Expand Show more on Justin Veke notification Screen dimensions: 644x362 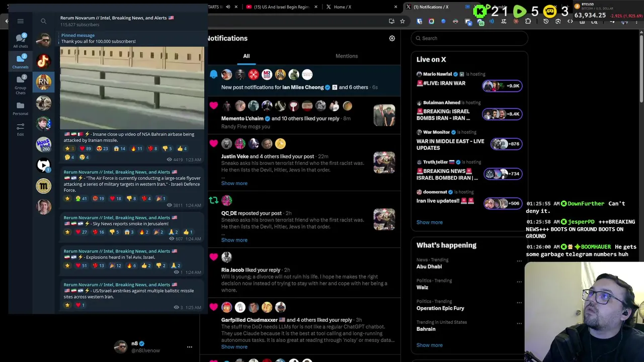[234, 183]
